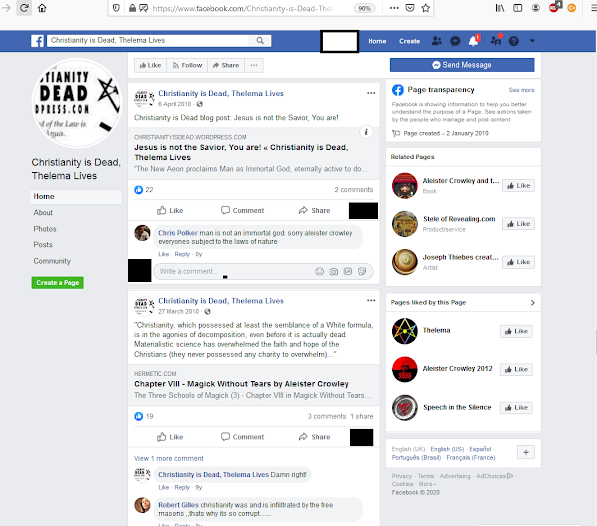Like the page using the Like button
Viewport: 597px width, 526px height.
click(150, 65)
